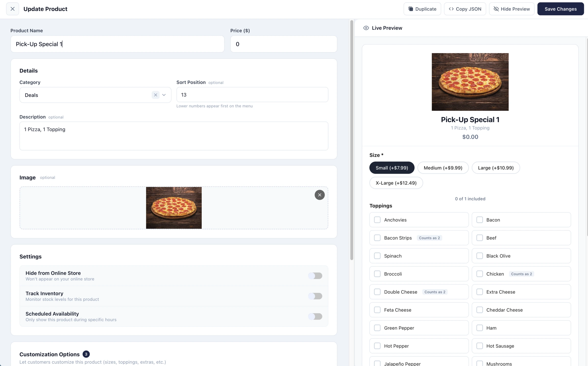
Task: Close the Update Product editor
Action: (12, 9)
